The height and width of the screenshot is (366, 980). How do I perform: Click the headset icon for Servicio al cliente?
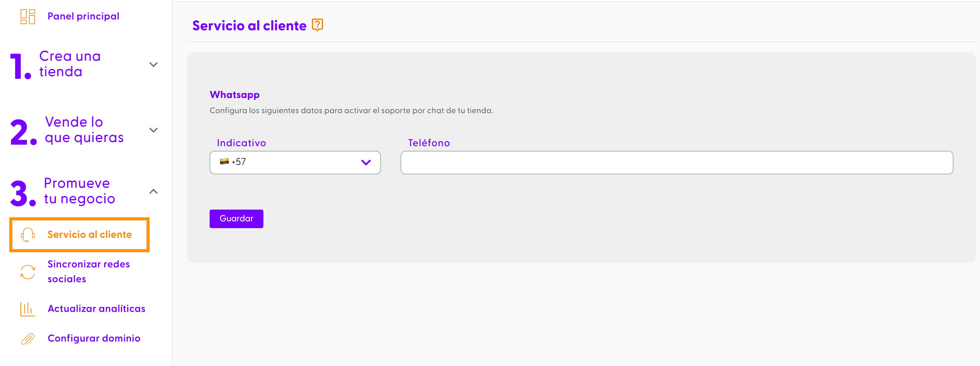pos(28,235)
